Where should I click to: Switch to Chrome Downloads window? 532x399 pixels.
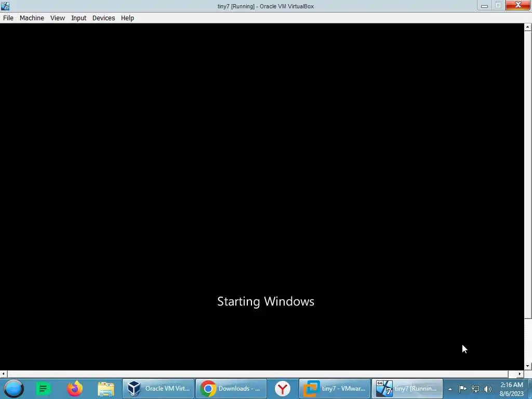click(231, 389)
